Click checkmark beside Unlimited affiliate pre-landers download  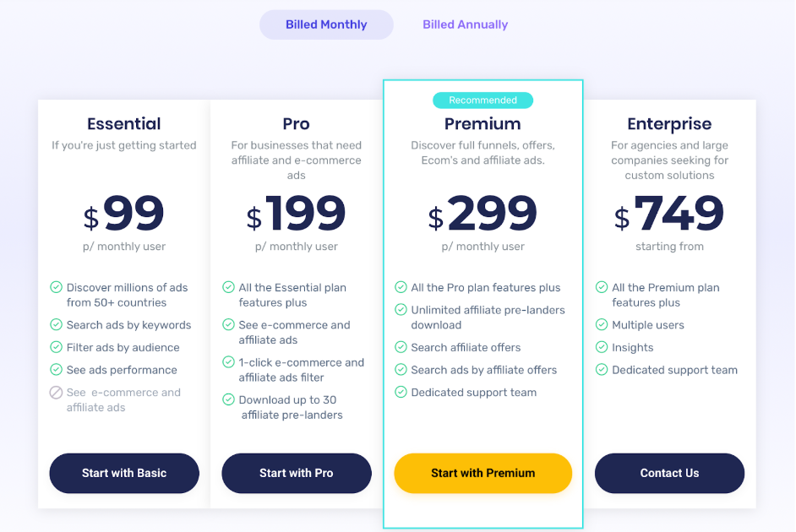click(x=401, y=309)
